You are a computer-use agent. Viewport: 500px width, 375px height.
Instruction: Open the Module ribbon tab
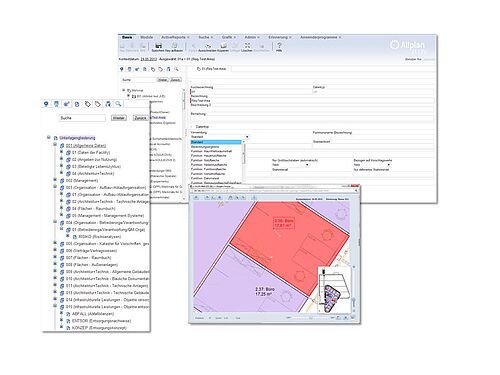point(147,37)
